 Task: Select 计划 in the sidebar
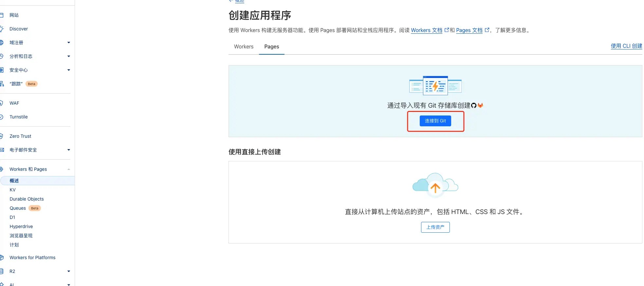(x=14, y=245)
